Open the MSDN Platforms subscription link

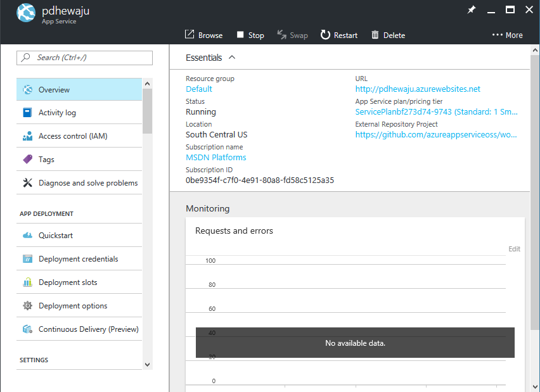[216, 157]
